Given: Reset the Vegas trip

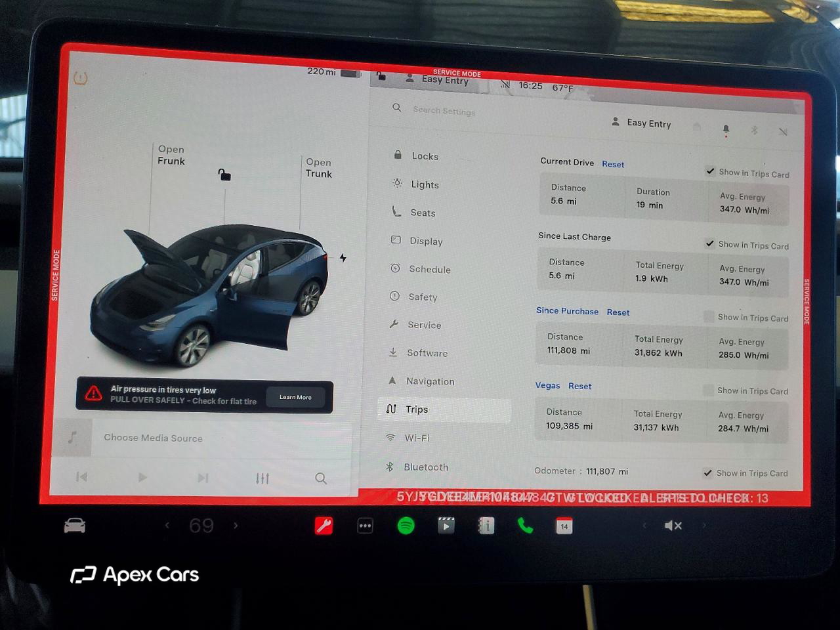Looking at the screenshot, I should [579, 386].
